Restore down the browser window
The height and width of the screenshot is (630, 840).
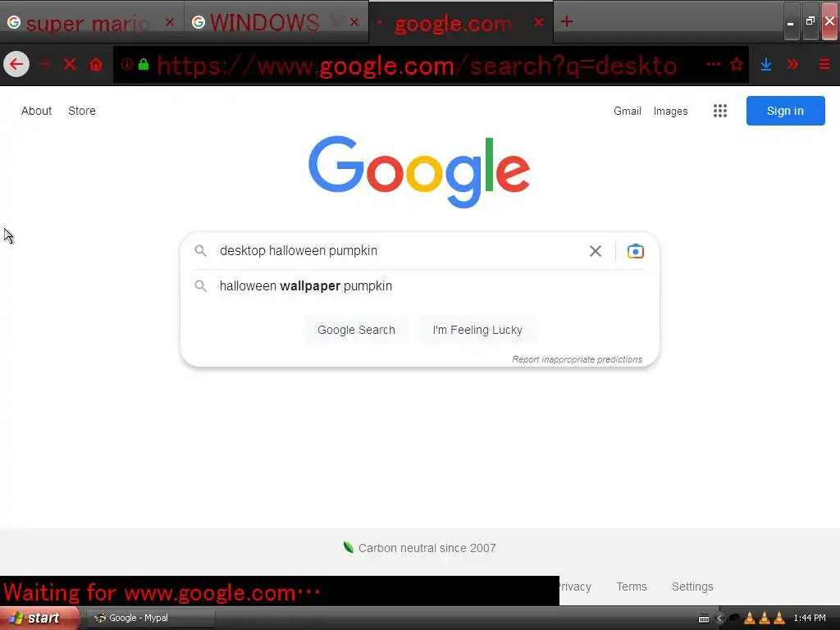810,21
